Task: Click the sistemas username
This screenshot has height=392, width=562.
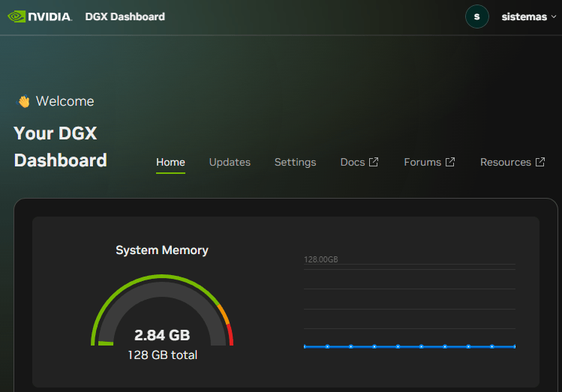Action: point(524,16)
